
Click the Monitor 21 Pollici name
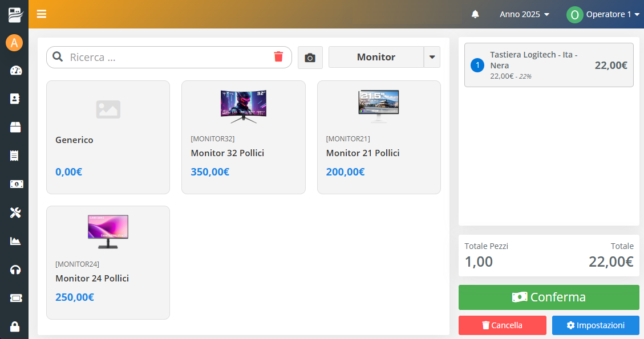[x=363, y=153]
